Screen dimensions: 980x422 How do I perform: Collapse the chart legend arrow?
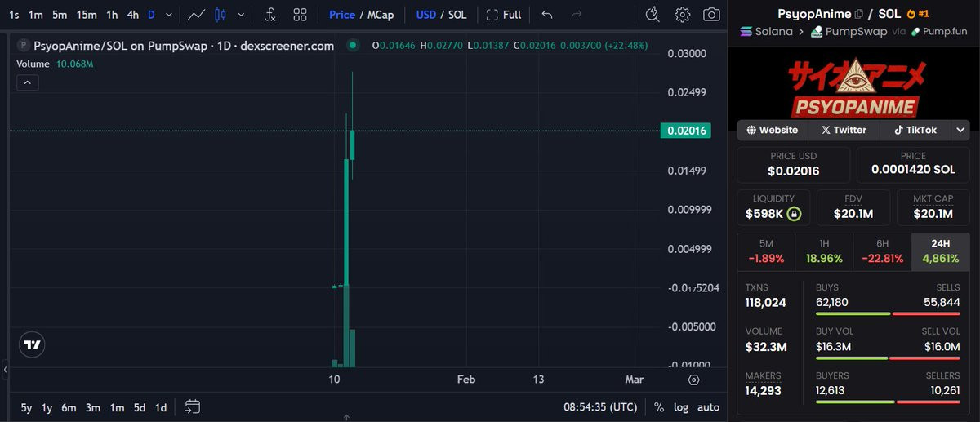[x=27, y=82]
